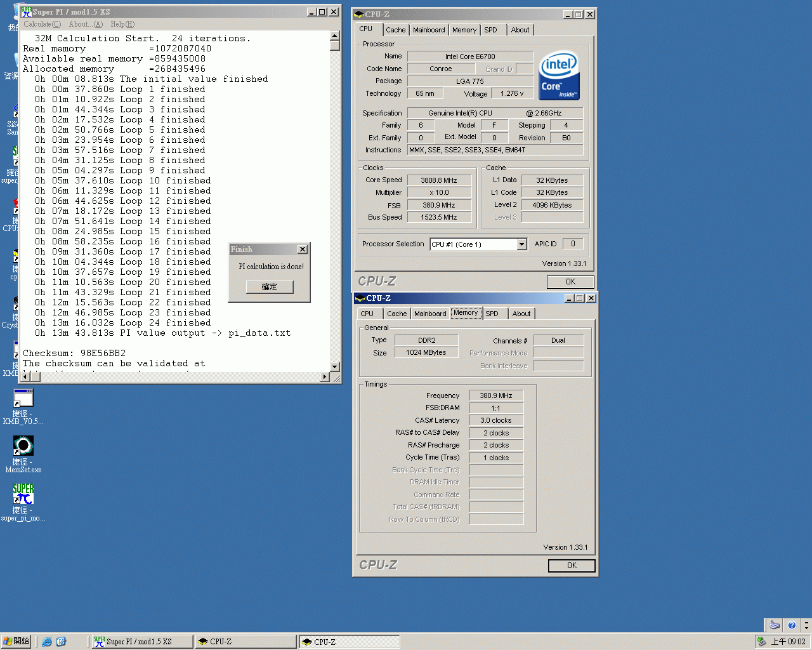Viewport: 812px width, 650px height.
Task: Open the About menu in Super PI
Action: click(86, 24)
